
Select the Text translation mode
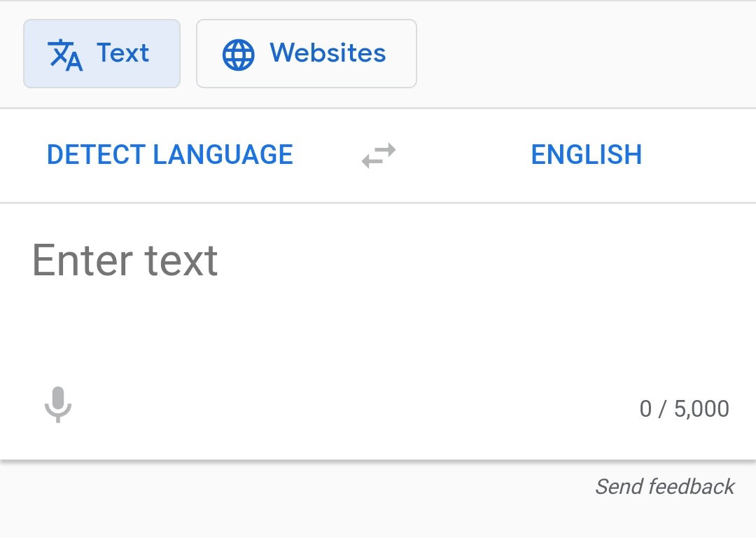pyautogui.click(x=101, y=53)
